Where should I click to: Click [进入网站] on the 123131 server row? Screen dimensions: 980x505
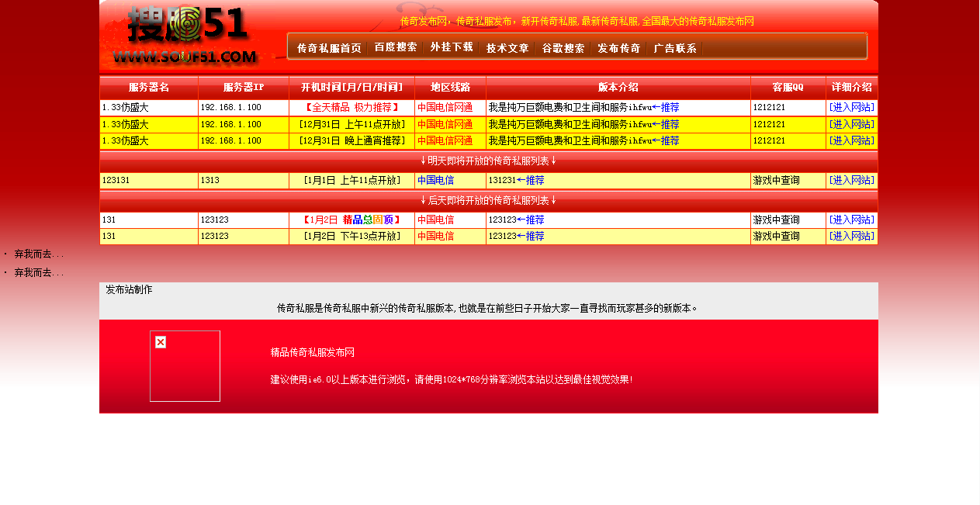851,180
